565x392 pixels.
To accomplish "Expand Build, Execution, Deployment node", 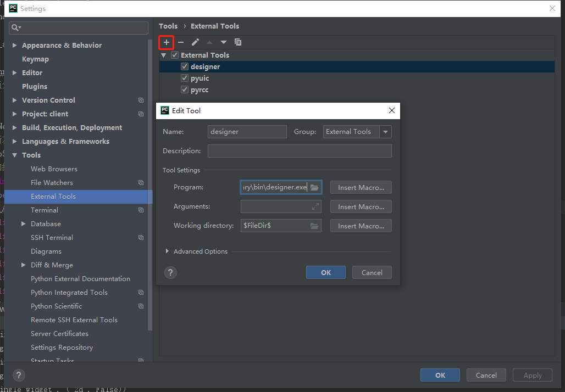I will click(14, 127).
